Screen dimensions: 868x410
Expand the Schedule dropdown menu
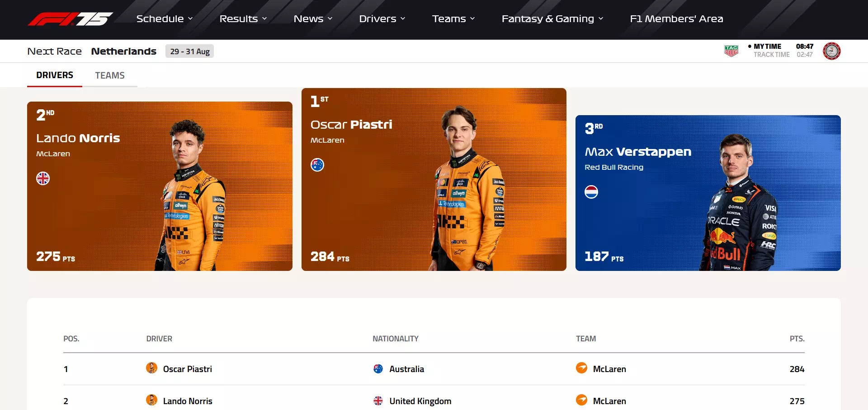tap(165, 19)
